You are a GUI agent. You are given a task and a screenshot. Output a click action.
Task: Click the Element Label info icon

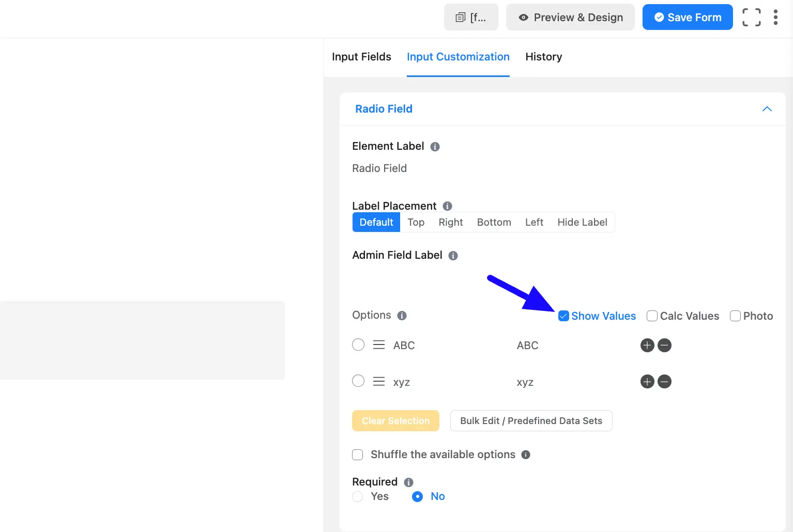(435, 147)
